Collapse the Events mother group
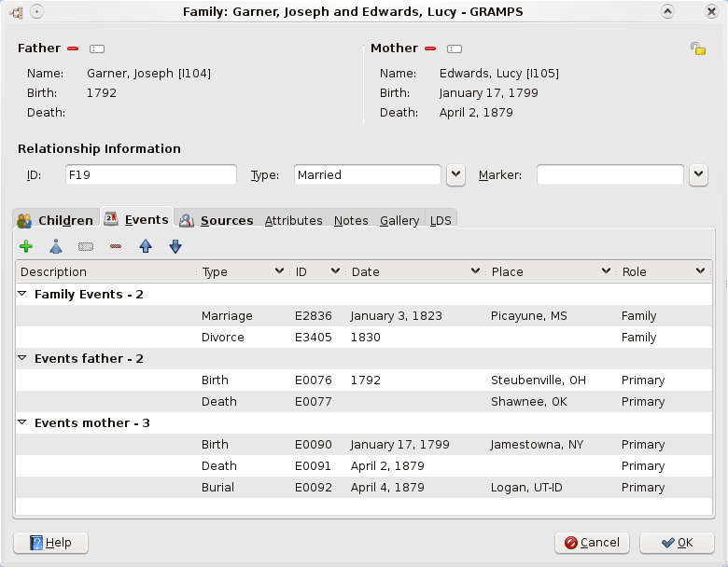The image size is (728, 567). pos(21,422)
